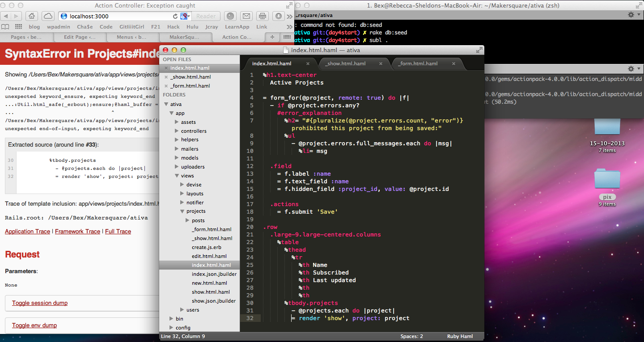This screenshot has height=342, width=644.
Task: Close _form.html.haml in Open Files list
Action: coord(166,86)
